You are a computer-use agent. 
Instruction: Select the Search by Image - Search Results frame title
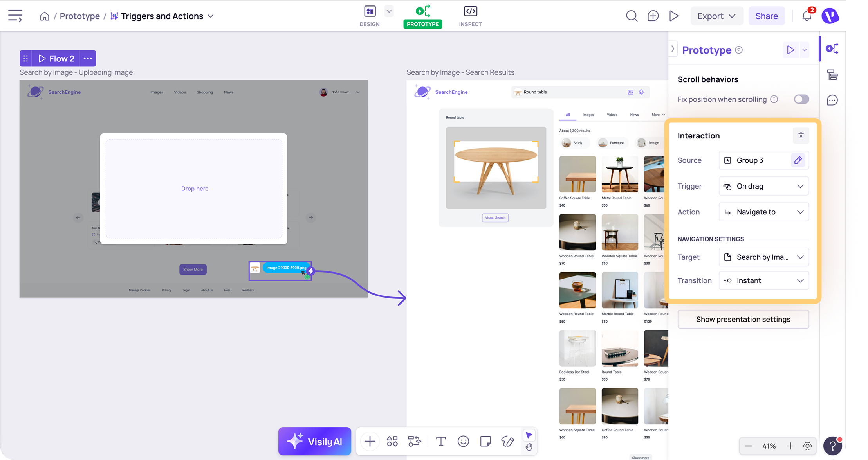coord(460,72)
